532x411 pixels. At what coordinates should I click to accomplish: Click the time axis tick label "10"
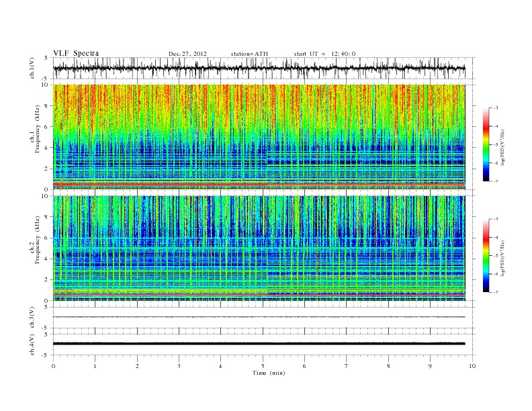472,366
